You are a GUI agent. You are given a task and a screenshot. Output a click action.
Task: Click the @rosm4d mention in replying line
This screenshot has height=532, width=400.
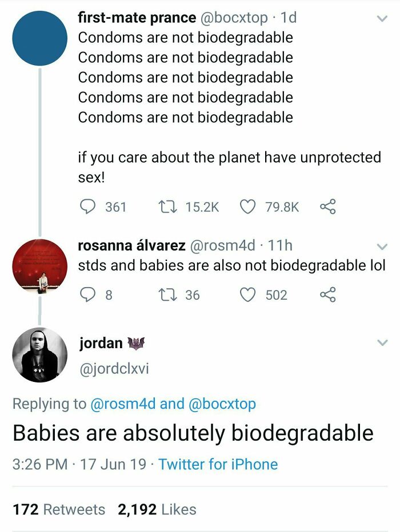[x=123, y=402]
